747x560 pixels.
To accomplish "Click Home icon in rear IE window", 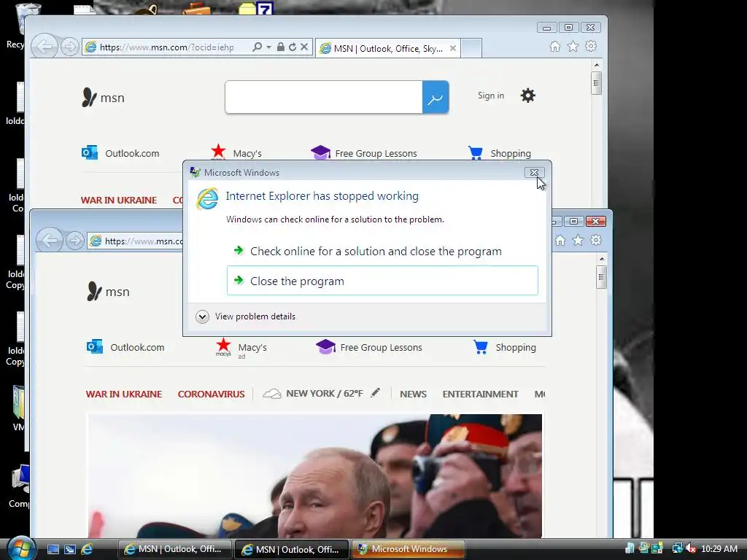I will (555, 46).
